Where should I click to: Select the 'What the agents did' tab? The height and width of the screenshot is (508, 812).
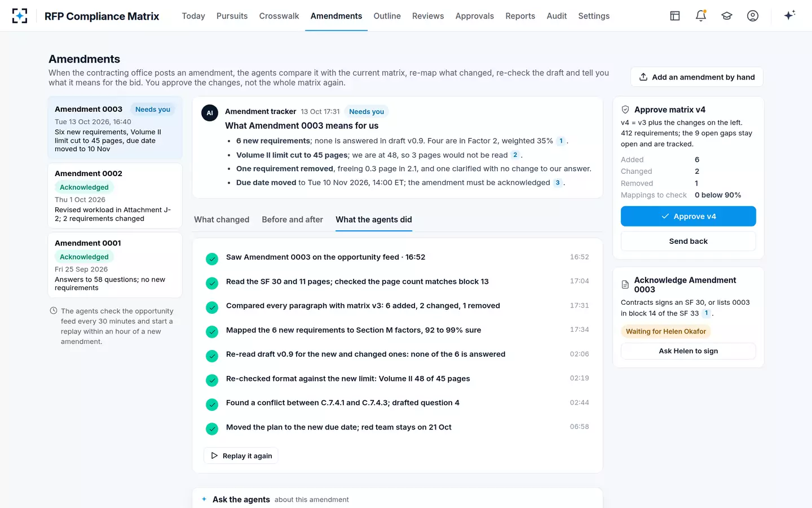click(x=374, y=220)
